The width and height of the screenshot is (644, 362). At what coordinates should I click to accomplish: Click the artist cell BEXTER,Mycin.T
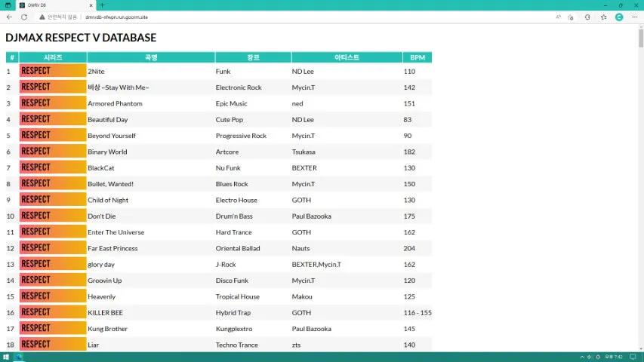(316, 265)
